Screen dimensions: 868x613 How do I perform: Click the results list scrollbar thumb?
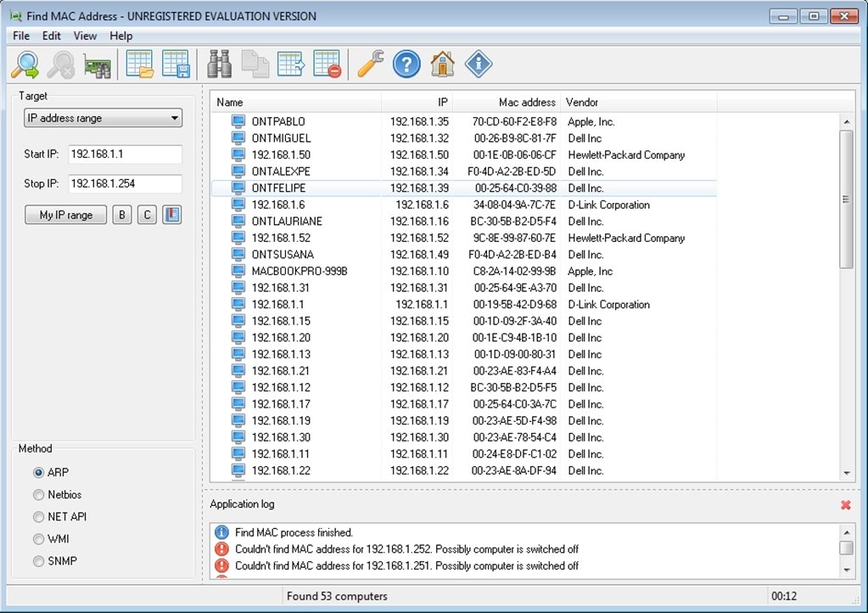847,200
